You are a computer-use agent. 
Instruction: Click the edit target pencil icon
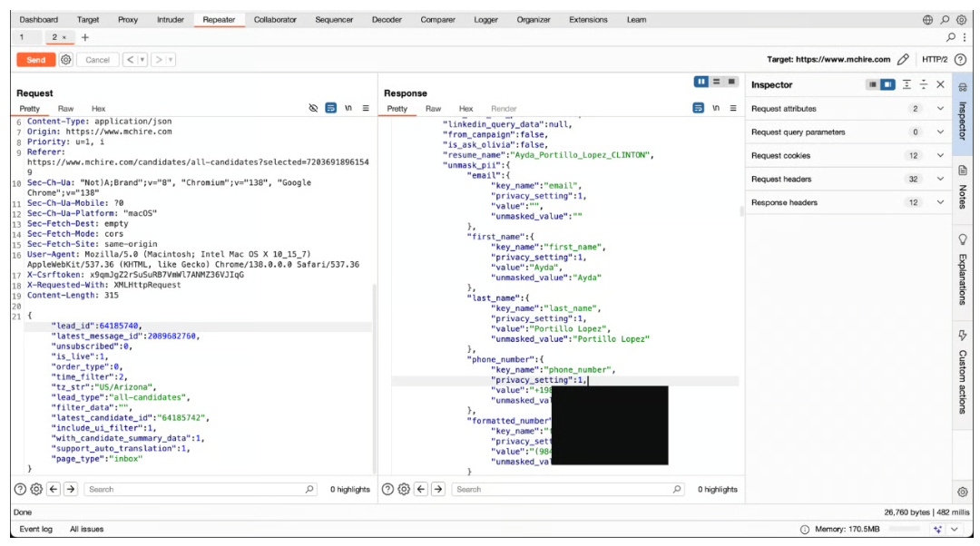903,60
